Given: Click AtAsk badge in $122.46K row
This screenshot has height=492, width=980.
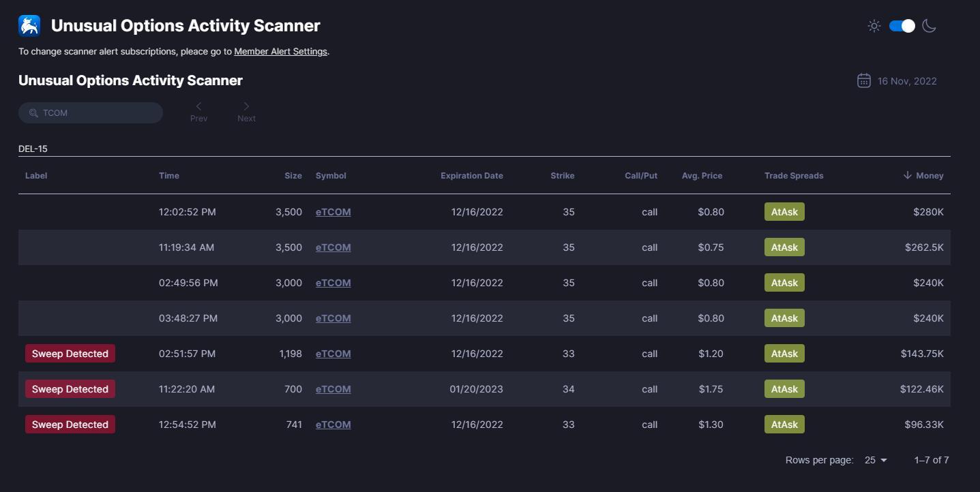Looking at the screenshot, I should pos(784,389).
